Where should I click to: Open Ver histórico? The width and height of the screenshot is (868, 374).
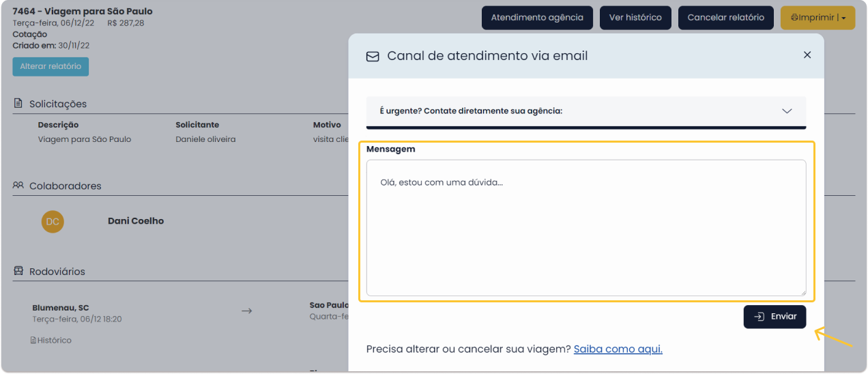tap(635, 18)
